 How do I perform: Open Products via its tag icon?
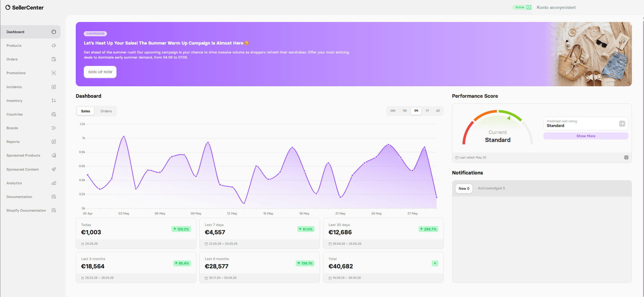click(54, 46)
